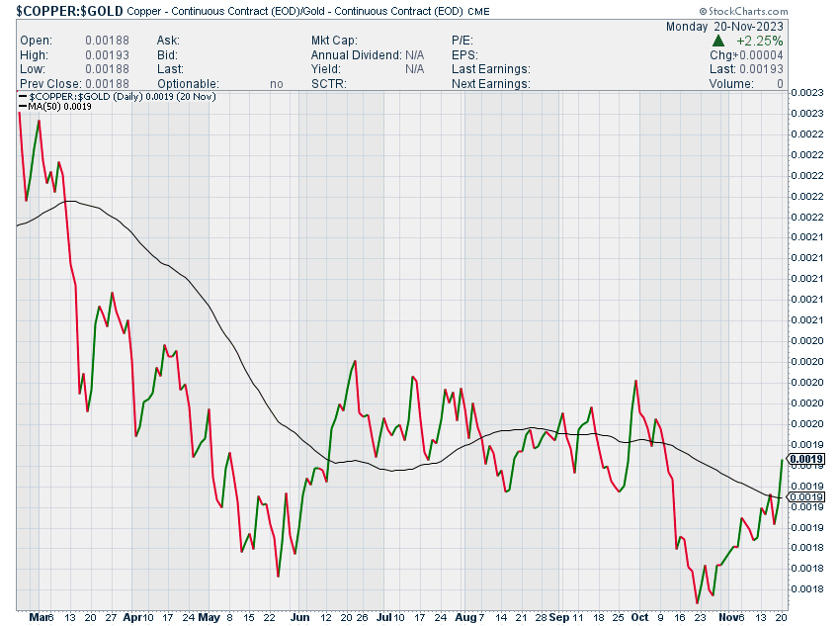Click the 26 date tick before Jul

click(362, 617)
